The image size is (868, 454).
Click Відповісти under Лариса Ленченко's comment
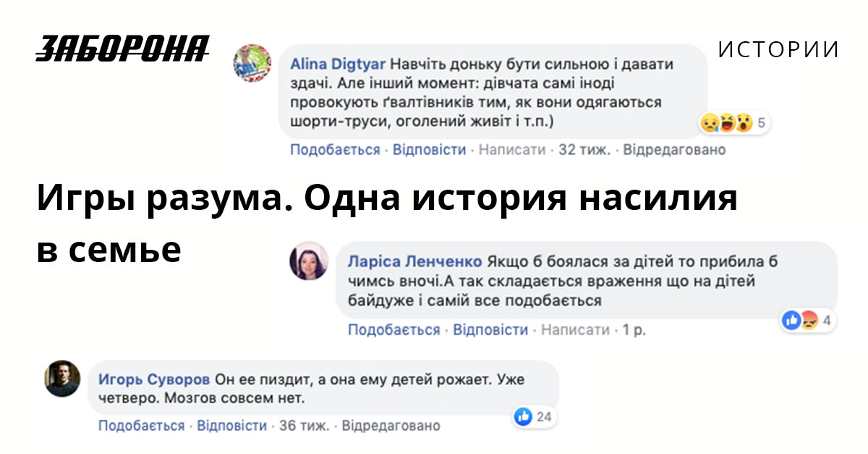(x=490, y=329)
